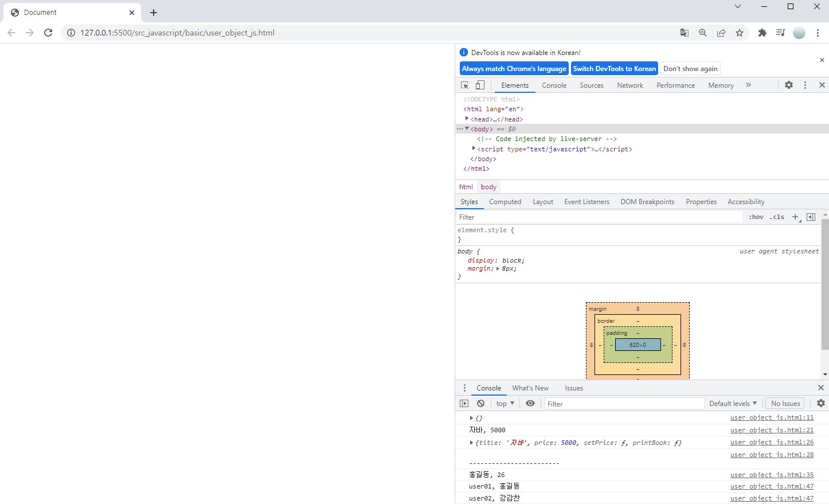Show more DevTools tabs with the chevron
The image size is (829, 504).
[x=748, y=85]
